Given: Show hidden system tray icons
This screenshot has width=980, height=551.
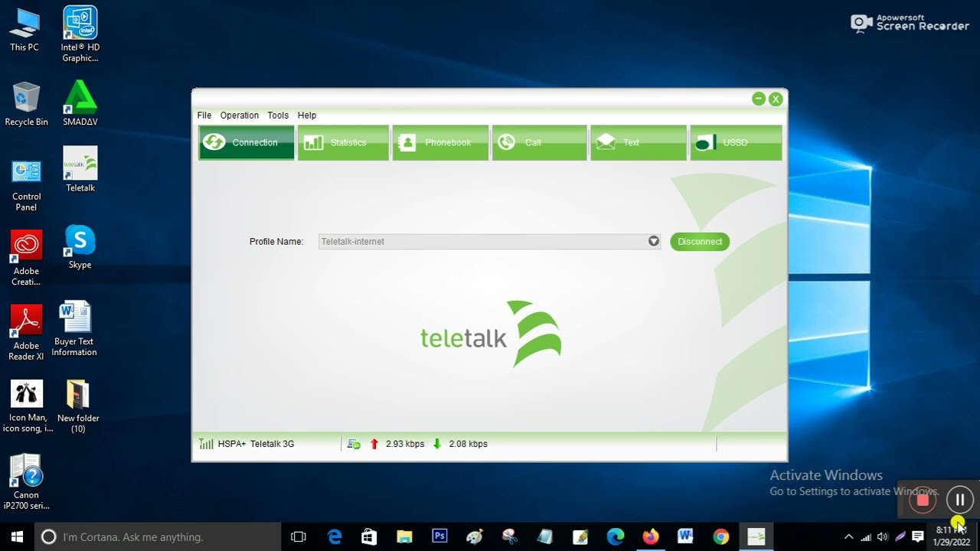Looking at the screenshot, I should pos(848,537).
